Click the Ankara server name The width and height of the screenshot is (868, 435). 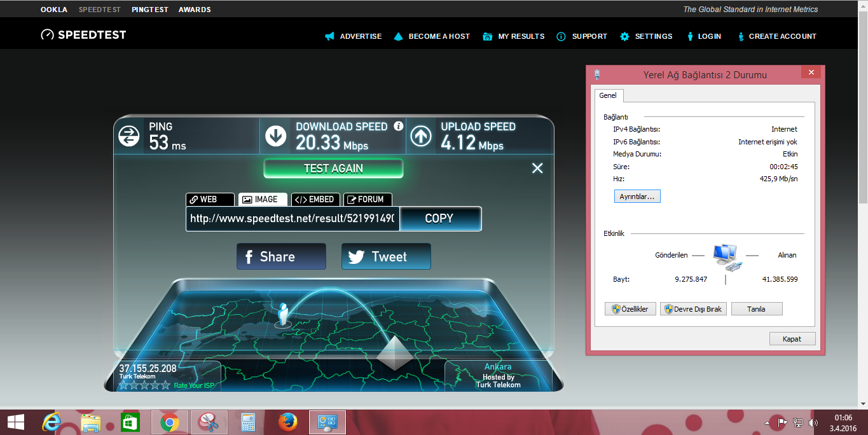point(498,367)
